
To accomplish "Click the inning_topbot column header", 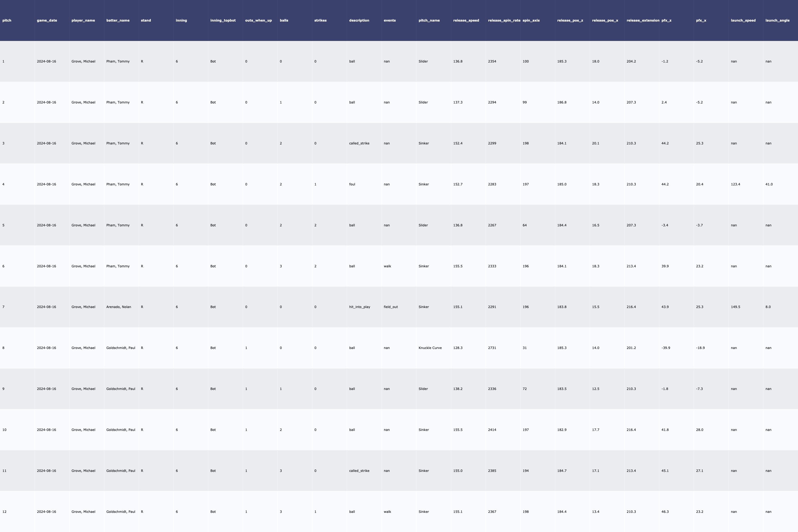I will [x=223, y=20].
